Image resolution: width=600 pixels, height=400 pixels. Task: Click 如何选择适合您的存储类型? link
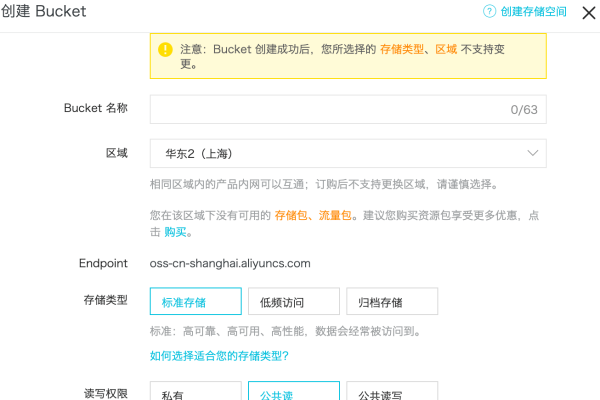219,356
